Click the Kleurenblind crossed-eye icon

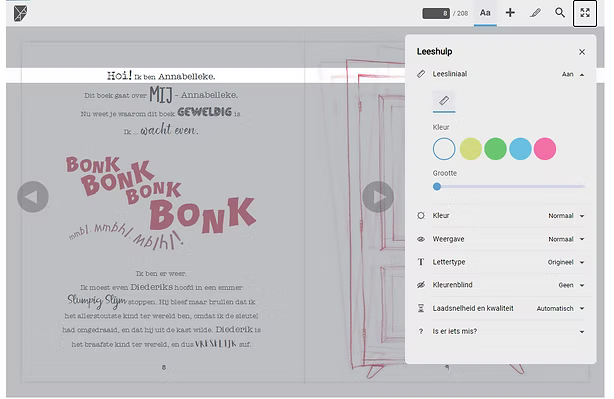(x=421, y=285)
